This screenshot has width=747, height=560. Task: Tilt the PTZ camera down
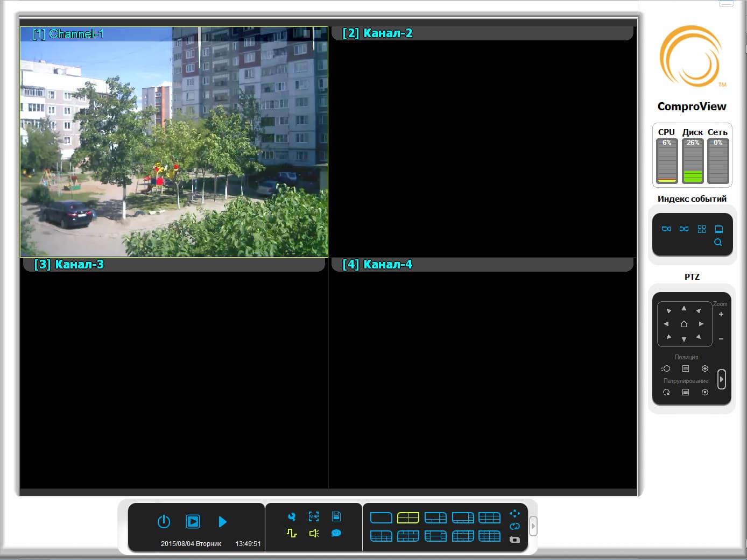pos(684,339)
